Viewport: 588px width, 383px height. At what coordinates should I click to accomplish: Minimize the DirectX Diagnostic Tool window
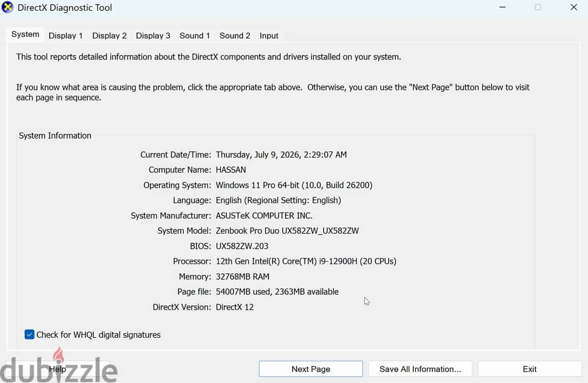point(503,7)
